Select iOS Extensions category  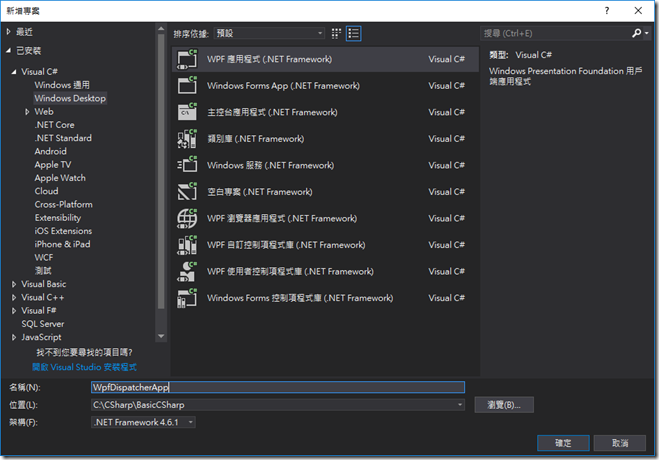tap(63, 231)
